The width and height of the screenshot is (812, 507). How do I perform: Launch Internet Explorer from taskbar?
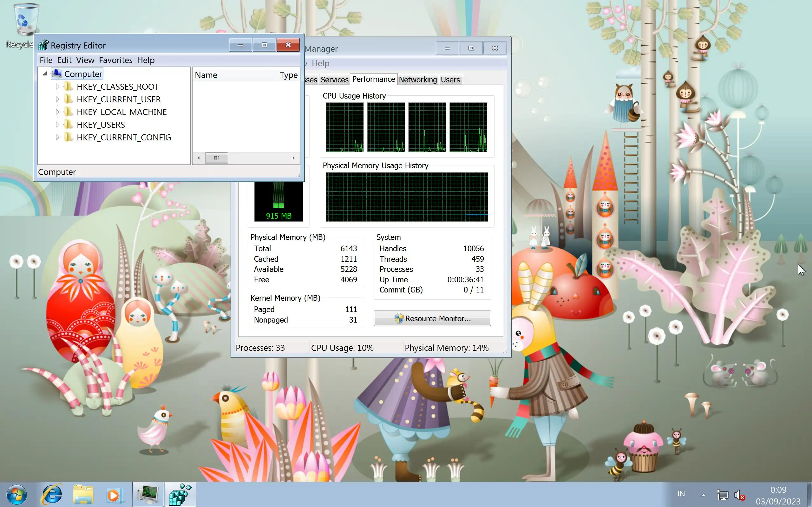[x=51, y=494]
